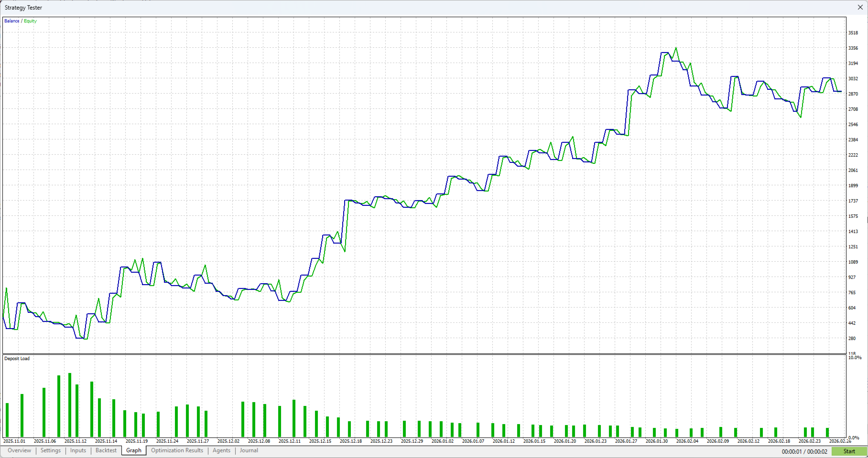Image resolution: width=868 pixels, height=458 pixels.
Task: Click the 2025.11.01 date label
Action: pyautogui.click(x=14, y=441)
